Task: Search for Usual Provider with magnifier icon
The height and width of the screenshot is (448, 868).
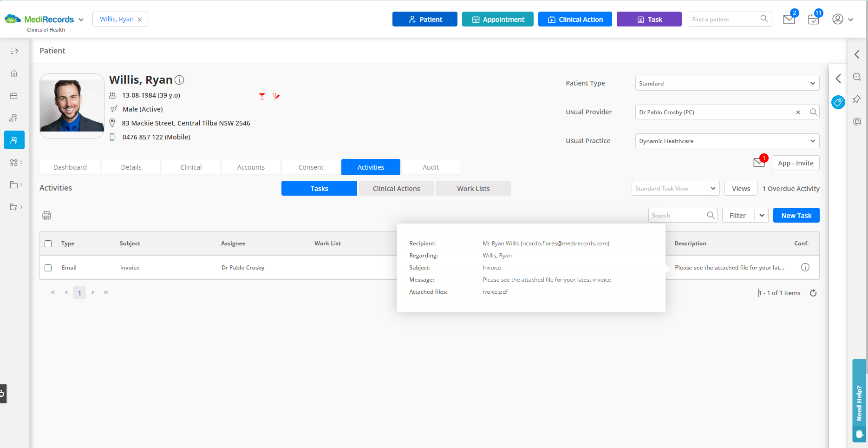Action: coord(814,112)
